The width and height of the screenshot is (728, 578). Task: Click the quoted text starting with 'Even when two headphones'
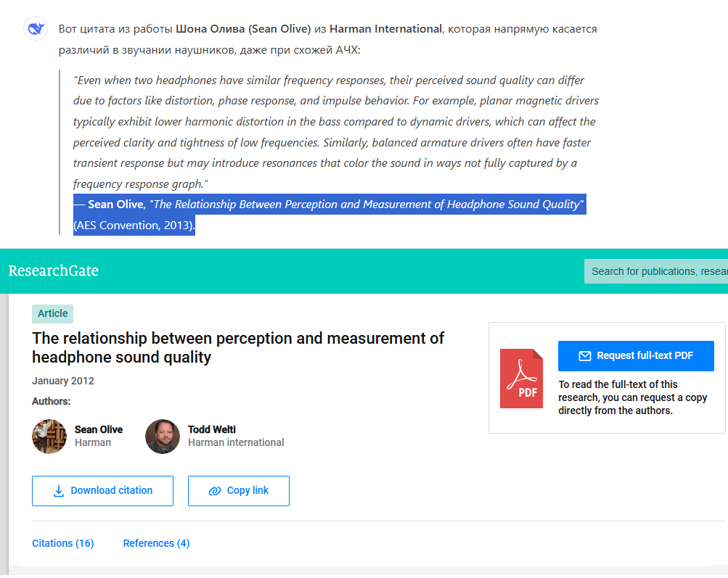(x=335, y=132)
